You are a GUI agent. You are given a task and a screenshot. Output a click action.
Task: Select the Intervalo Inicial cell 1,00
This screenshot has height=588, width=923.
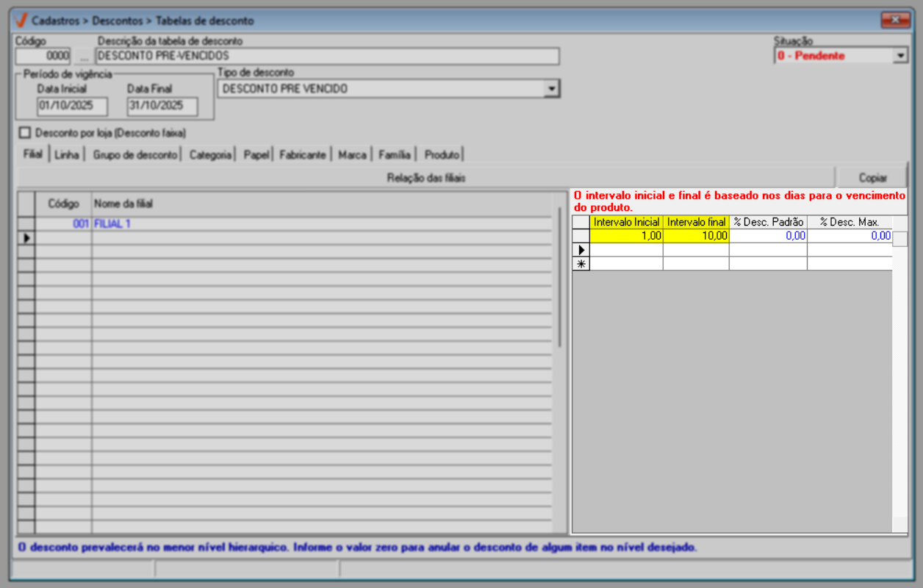coord(626,236)
